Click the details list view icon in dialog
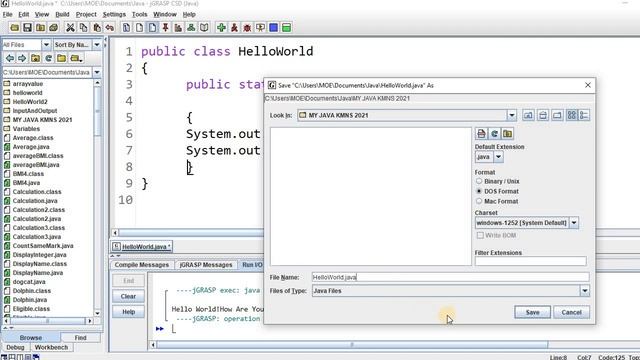The image size is (640, 360). [x=584, y=116]
